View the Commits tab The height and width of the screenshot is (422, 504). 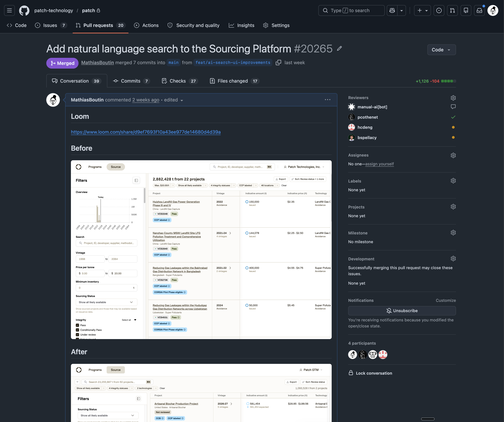132,81
